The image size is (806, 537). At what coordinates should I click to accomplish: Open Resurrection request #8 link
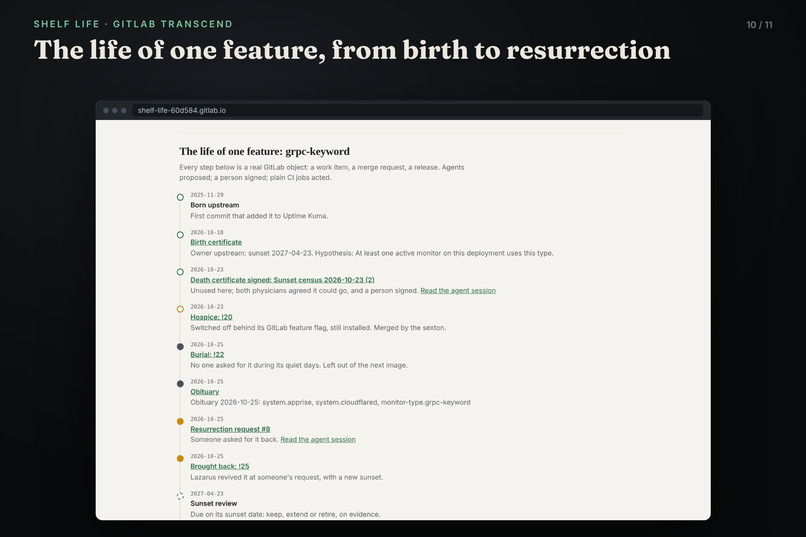coord(230,429)
